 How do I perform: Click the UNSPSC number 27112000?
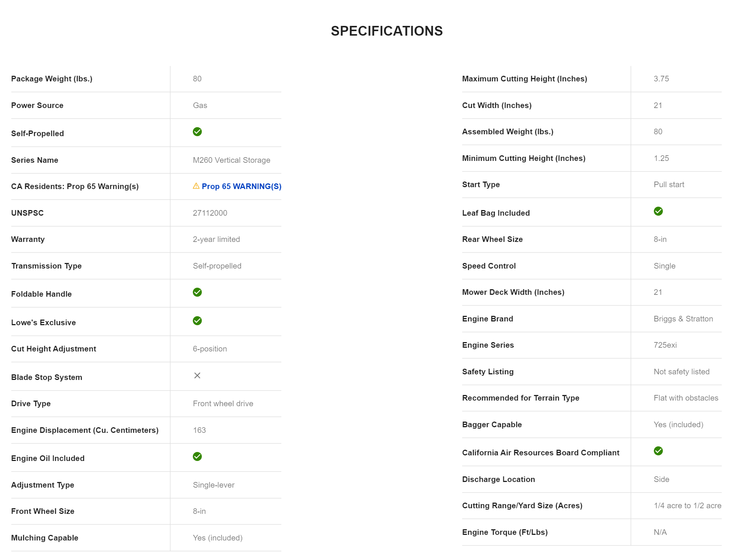(210, 213)
